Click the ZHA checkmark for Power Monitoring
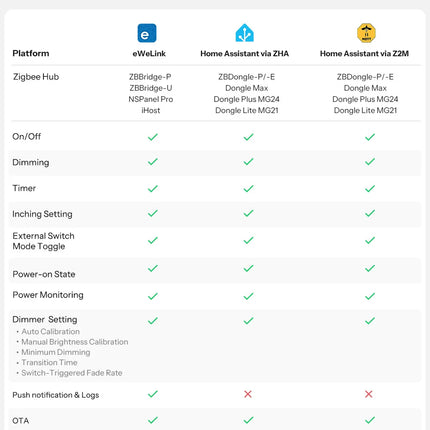 [248, 296]
